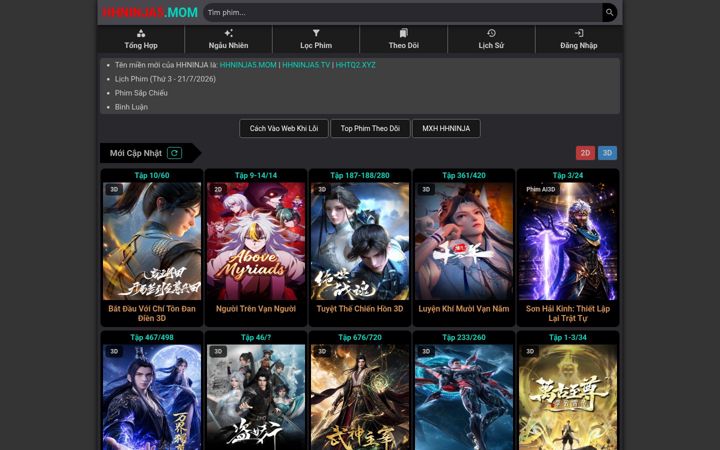
Task: Click the title Sơn Hải Kinh: Thiết Lập Lại Trật Tự
Action: (568, 313)
